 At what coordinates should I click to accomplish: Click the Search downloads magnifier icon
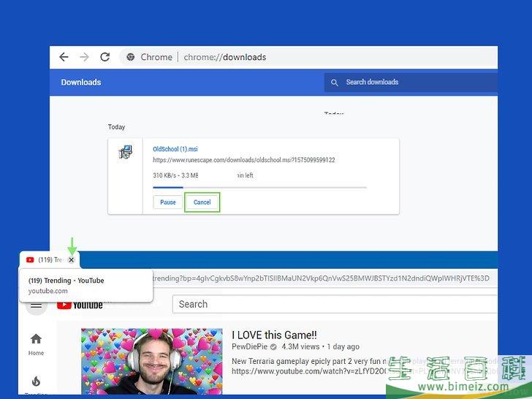click(334, 83)
